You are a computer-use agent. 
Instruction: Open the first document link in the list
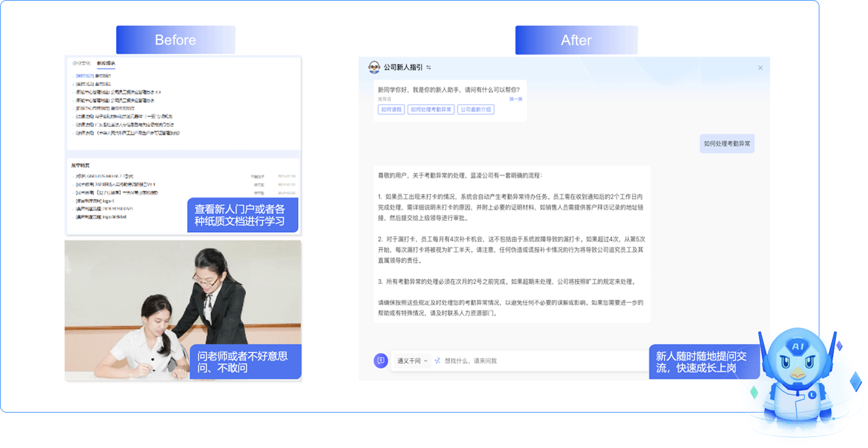click(93, 76)
